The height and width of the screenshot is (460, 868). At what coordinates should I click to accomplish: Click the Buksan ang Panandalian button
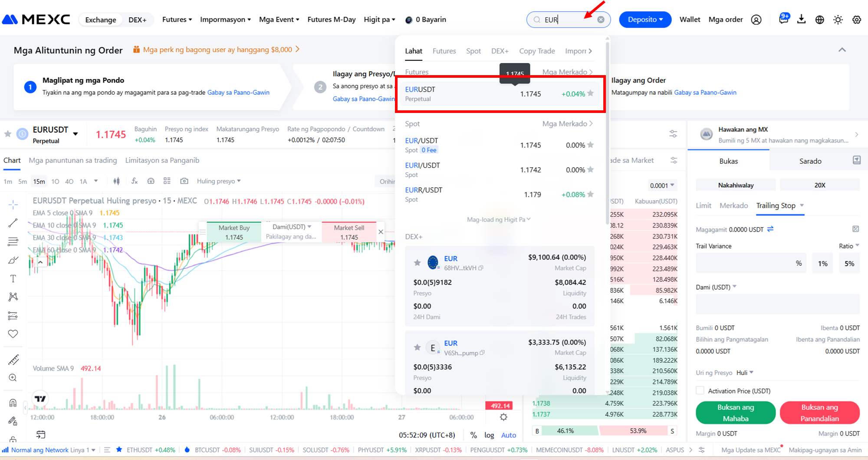[819, 413]
